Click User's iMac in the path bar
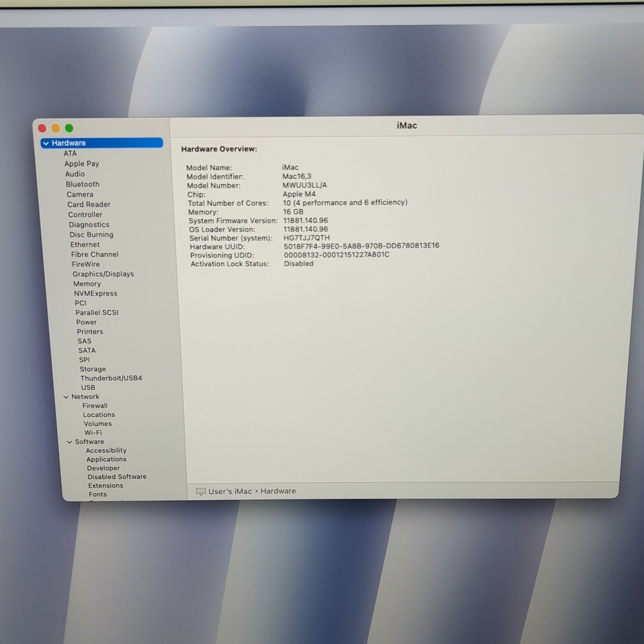The width and height of the screenshot is (644, 644). [230, 491]
